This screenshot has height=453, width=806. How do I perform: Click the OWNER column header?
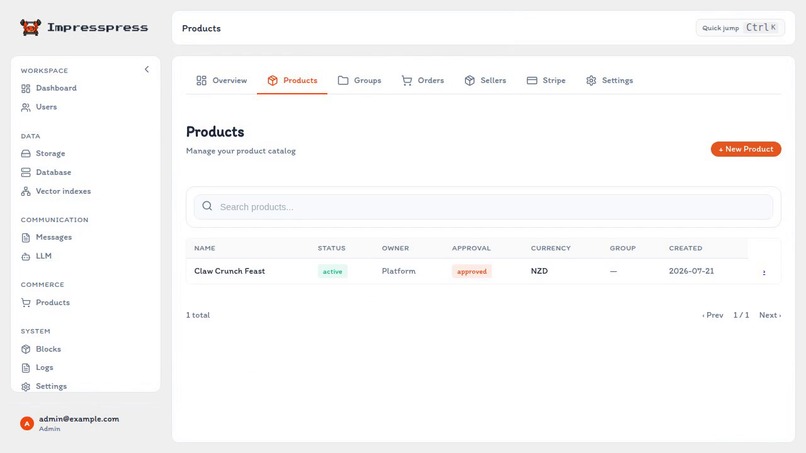tap(395, 248)
